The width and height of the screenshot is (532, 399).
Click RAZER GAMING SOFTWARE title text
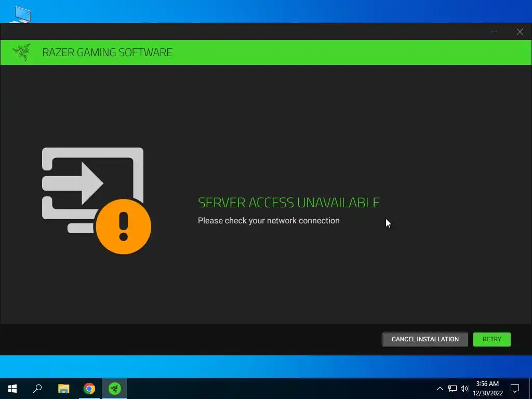click(107, 52)
